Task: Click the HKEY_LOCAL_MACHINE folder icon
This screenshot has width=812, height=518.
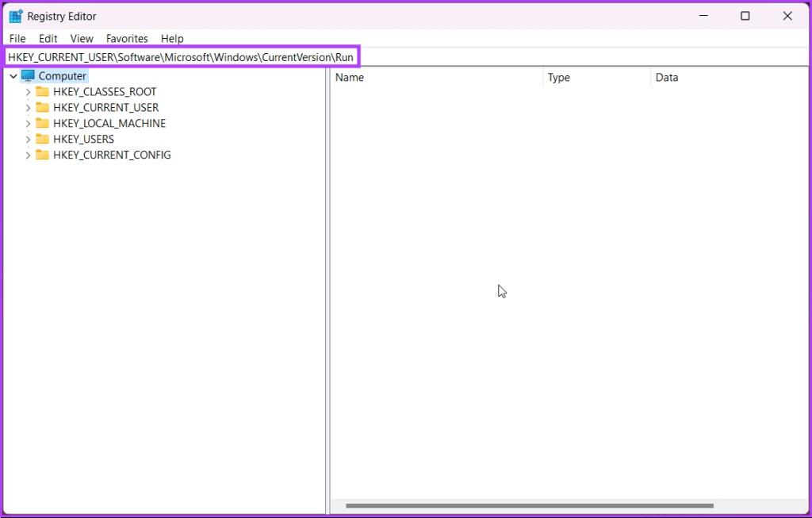Action: click(x=42, y=124)
